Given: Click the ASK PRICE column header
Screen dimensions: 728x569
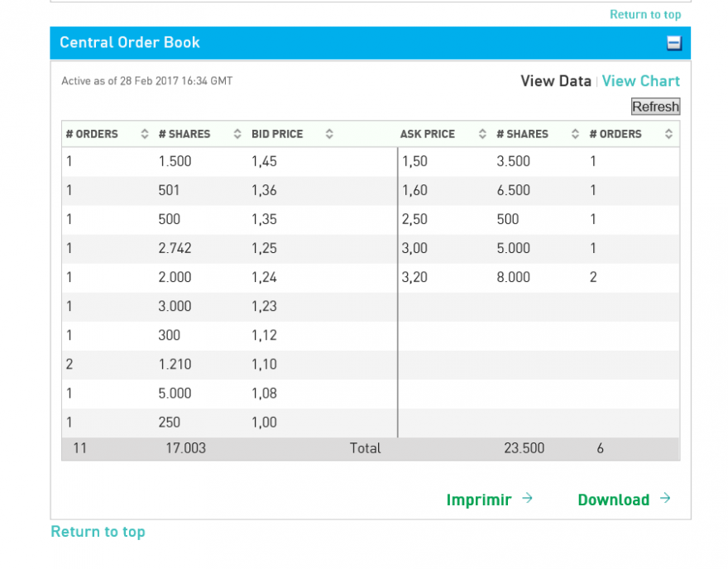Looking at the screenshot, I should [x=428, y=134].
